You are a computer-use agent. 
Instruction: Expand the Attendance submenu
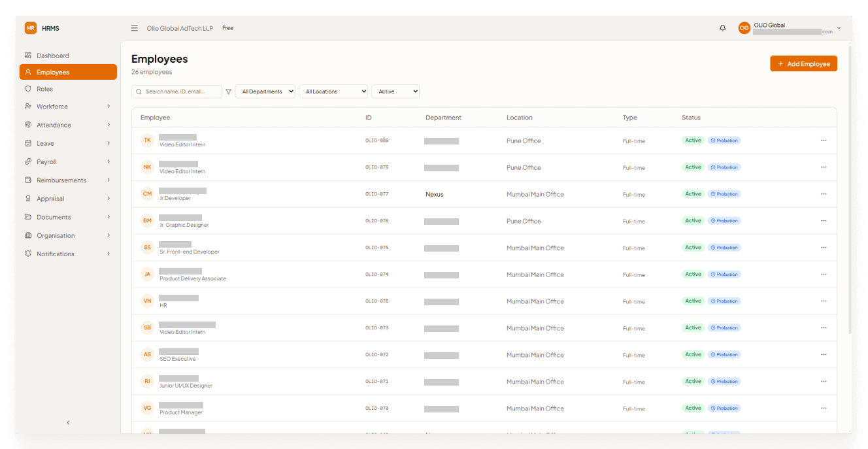108,125
